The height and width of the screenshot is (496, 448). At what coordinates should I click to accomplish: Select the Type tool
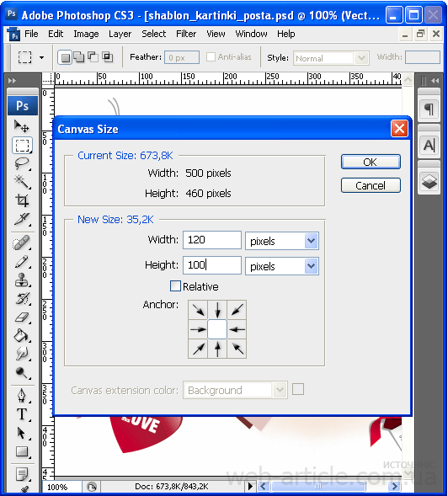coord(22,414)
